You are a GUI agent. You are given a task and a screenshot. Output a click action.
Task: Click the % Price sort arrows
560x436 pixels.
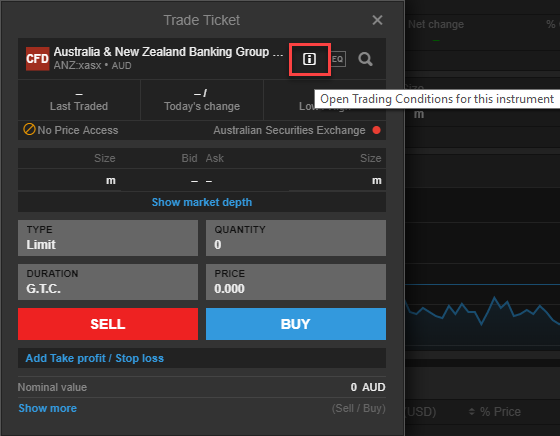click(471, 412)
